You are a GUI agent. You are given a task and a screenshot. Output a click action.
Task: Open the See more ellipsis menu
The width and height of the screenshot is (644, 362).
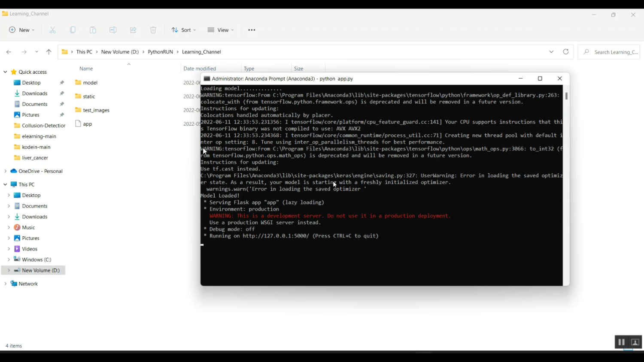pos(252,30)
